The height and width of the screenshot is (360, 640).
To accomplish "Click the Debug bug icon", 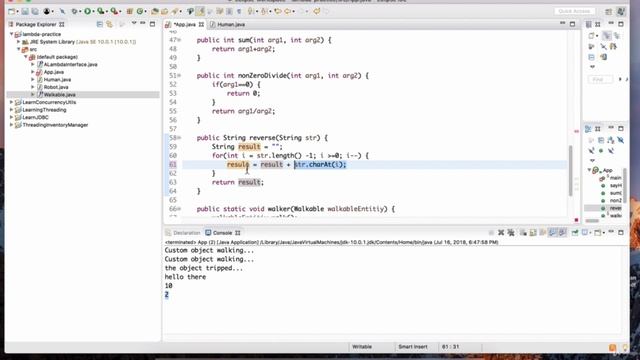I will (x=74, y=11).
